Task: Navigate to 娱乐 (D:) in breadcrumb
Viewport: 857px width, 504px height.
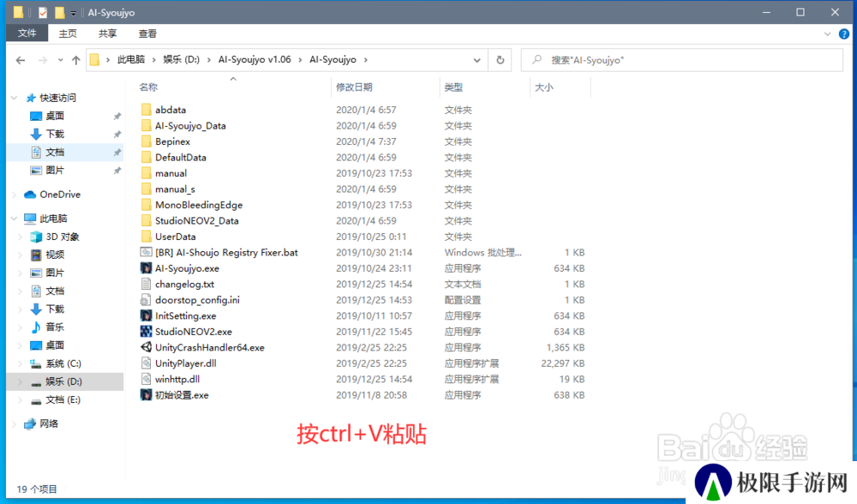Action: (x=182, y=60)
